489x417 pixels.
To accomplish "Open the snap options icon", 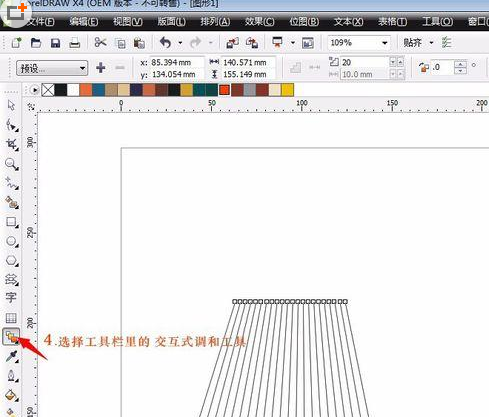I will [x=446, y=42].
